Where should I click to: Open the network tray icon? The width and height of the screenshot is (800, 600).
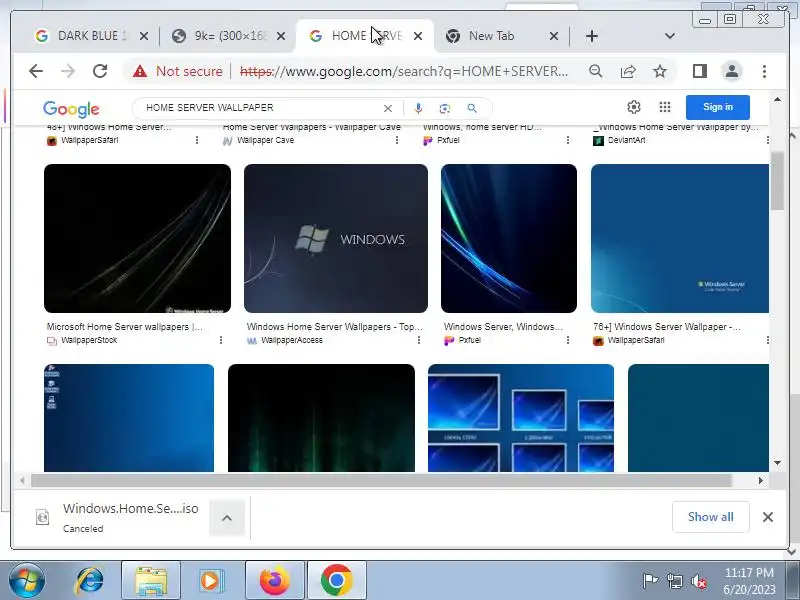coord(674,581)
